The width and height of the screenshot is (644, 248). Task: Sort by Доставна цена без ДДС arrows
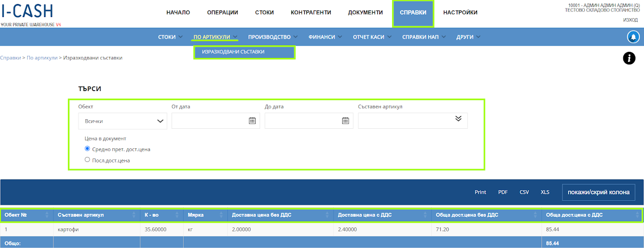[x=328, y=215]
